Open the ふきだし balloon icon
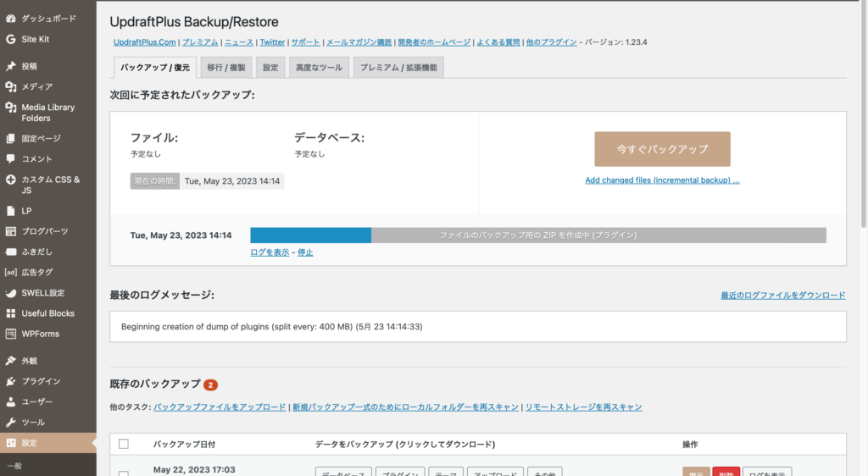Viewport: 868px width, 476px height. click(x=10, y=252)
